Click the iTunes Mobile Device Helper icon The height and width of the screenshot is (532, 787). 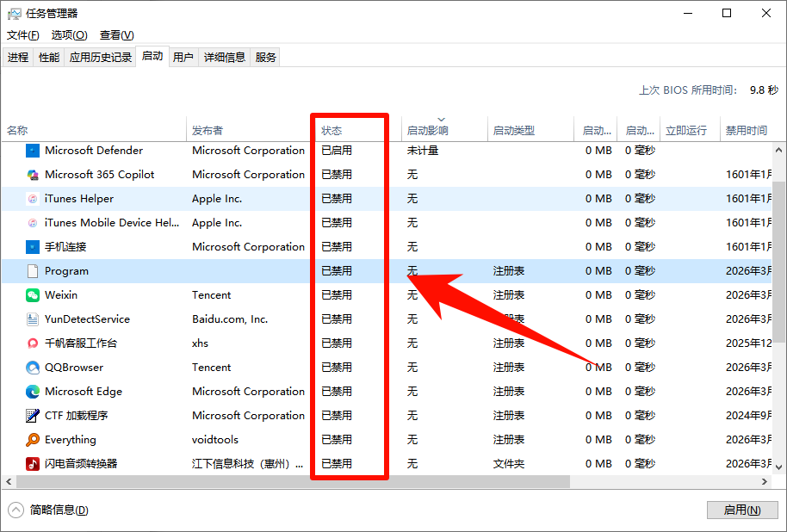point(33,223)
